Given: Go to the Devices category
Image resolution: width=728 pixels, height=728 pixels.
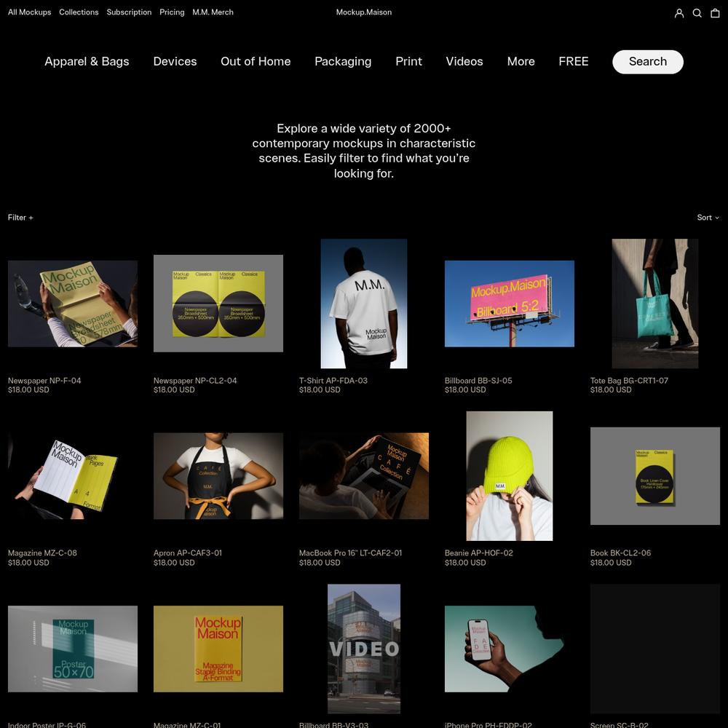Looking at the screenshot, I should [x=175, y=61].
